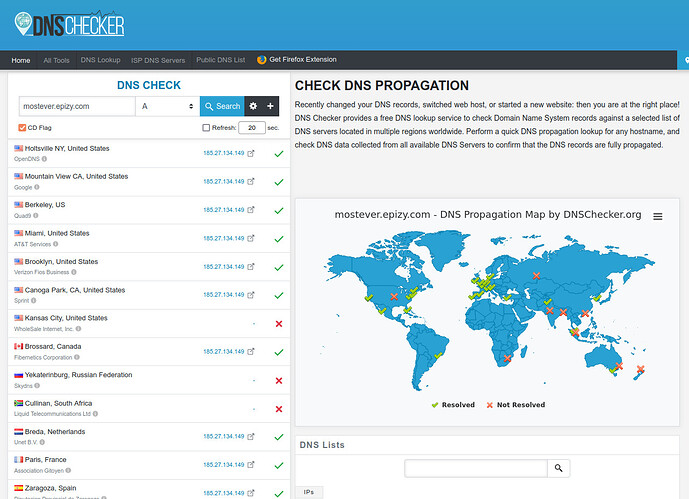Click info icon next to Verizon Fios Business
Image resolution: width=689 pixels, height=499 pixels.
click(74, 272)
